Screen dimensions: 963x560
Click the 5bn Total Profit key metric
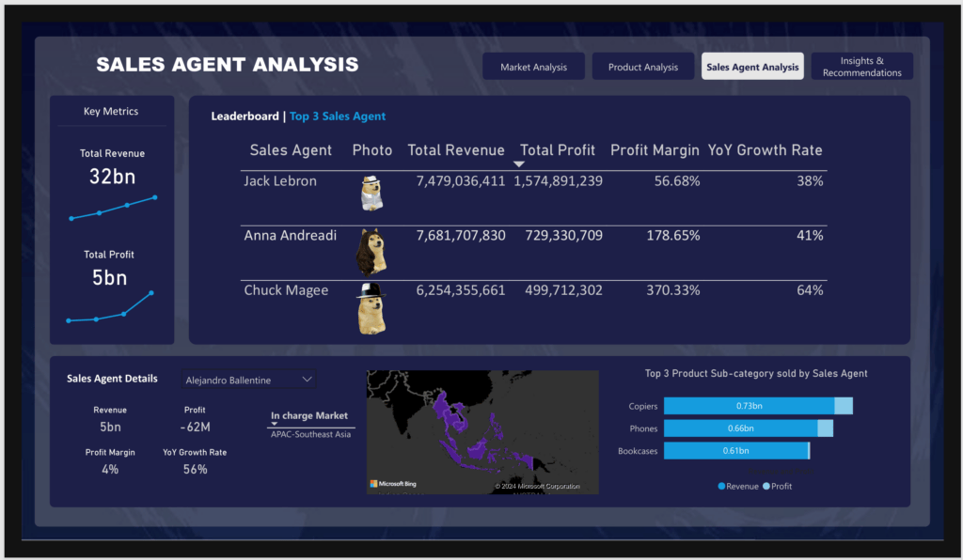click(110, 278)
